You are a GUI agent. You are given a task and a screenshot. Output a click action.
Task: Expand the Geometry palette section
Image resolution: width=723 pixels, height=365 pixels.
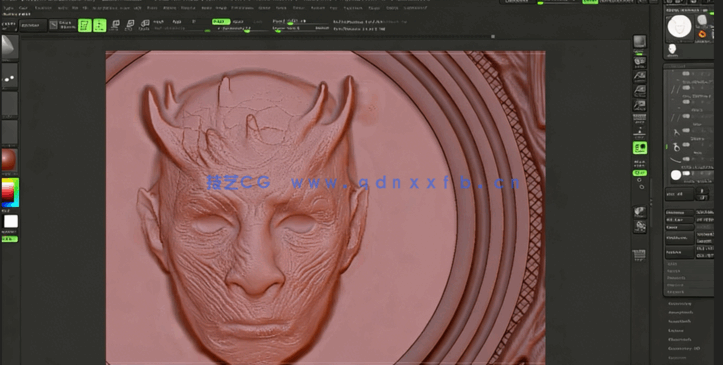click(680, 304)
